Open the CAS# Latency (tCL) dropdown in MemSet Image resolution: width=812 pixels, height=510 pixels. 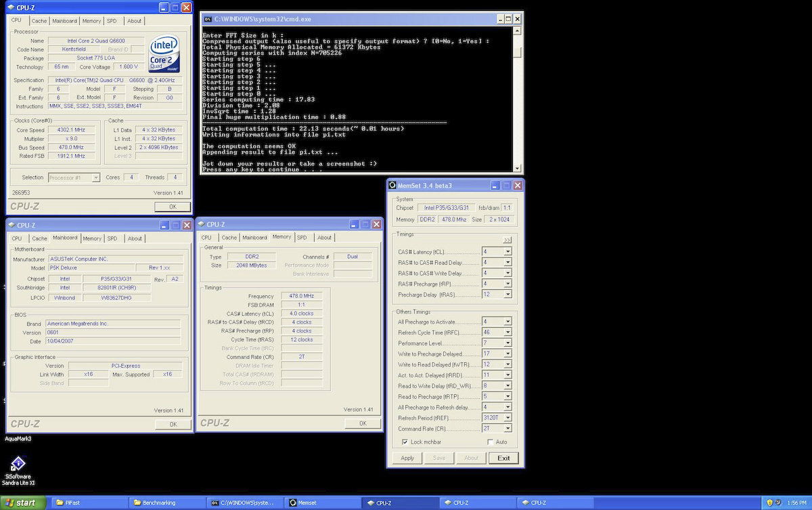pos(507,251)
